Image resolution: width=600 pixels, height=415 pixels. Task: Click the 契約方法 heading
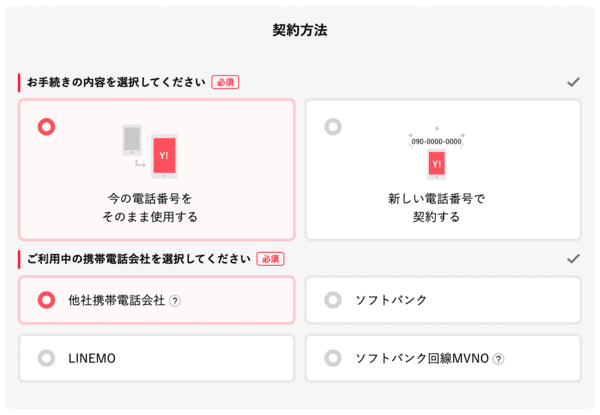(300, 30)
